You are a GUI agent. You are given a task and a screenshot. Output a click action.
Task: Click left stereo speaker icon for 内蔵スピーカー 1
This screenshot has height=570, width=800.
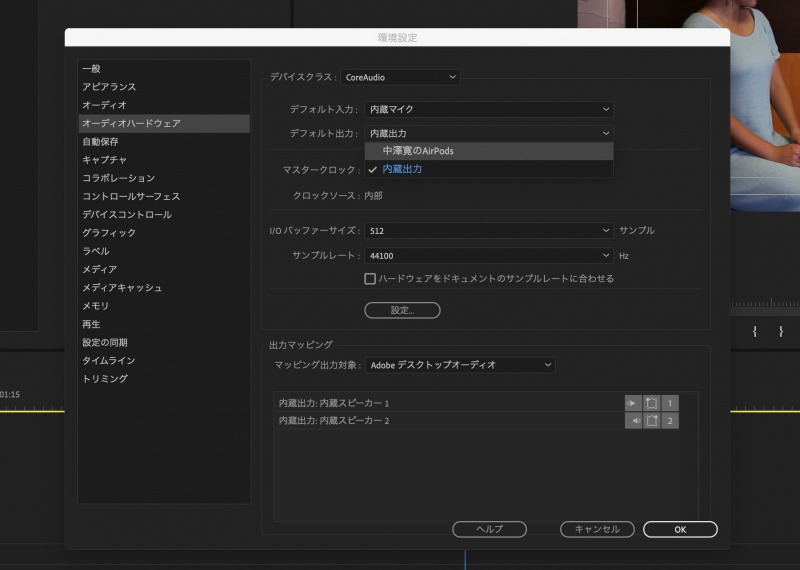[633, 403]
